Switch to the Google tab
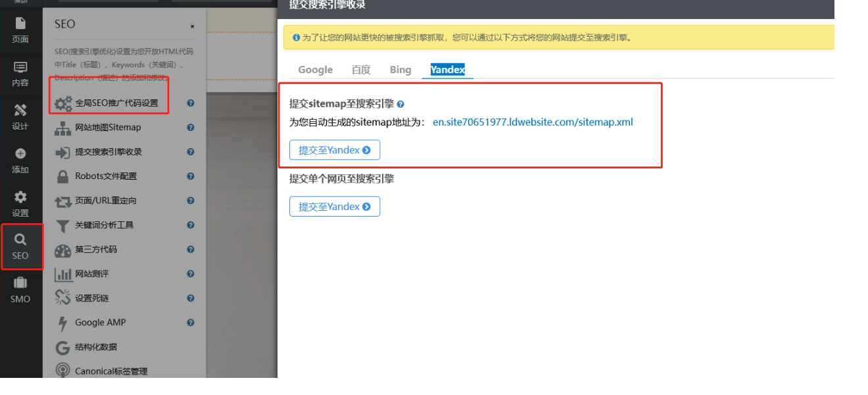868x395 pixels. point(315,70)
